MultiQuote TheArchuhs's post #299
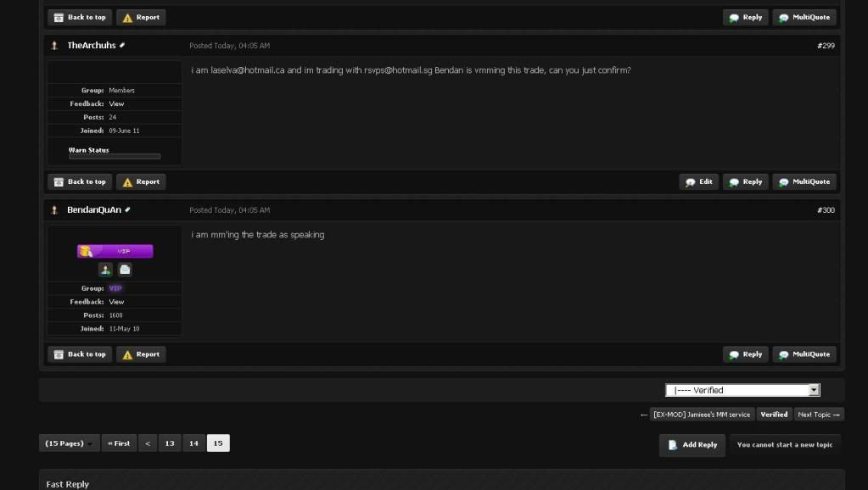 click(x=804, y=182)
